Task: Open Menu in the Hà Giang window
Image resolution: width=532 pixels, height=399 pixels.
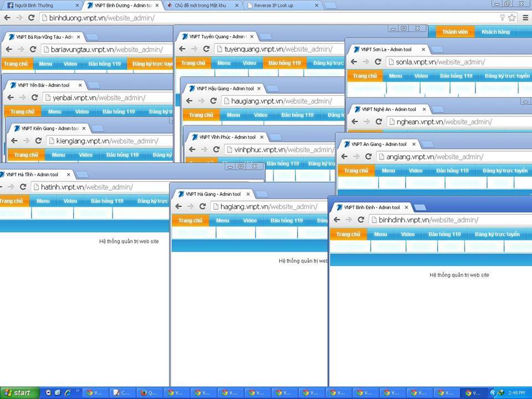Action: pyautogui.click(x=223, y=221)
